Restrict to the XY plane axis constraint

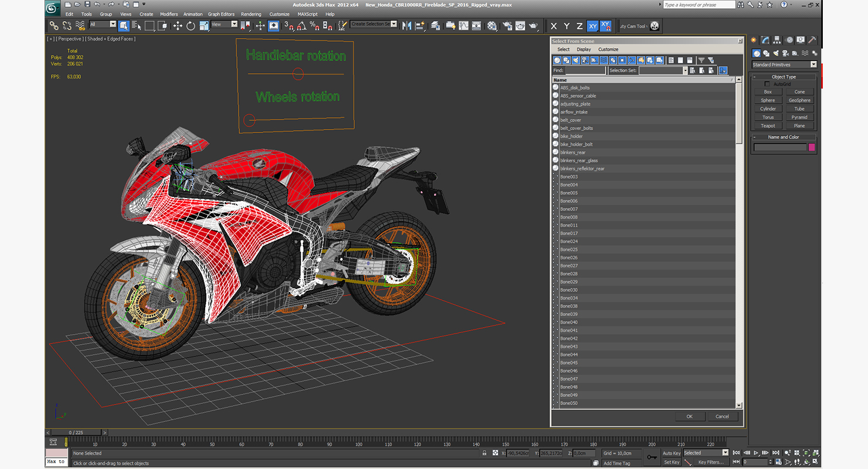point(592,26)
